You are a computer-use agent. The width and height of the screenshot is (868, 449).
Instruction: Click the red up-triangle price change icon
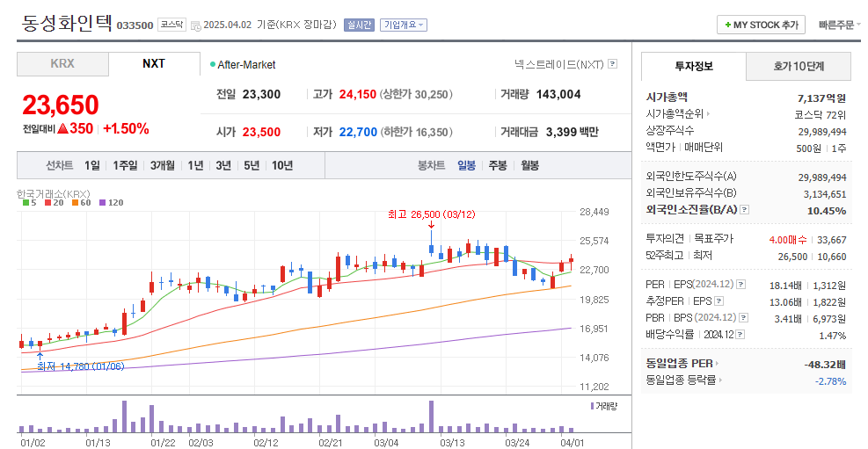[62, 128]
